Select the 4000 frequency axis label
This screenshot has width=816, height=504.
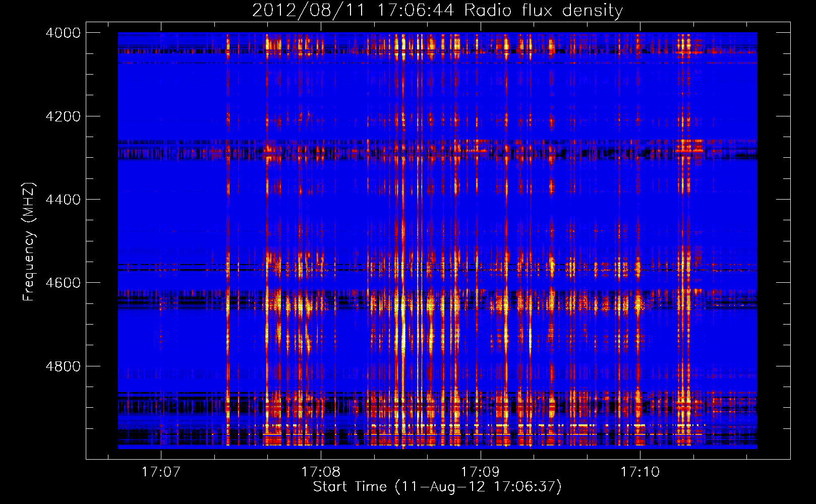pos(63,33)
